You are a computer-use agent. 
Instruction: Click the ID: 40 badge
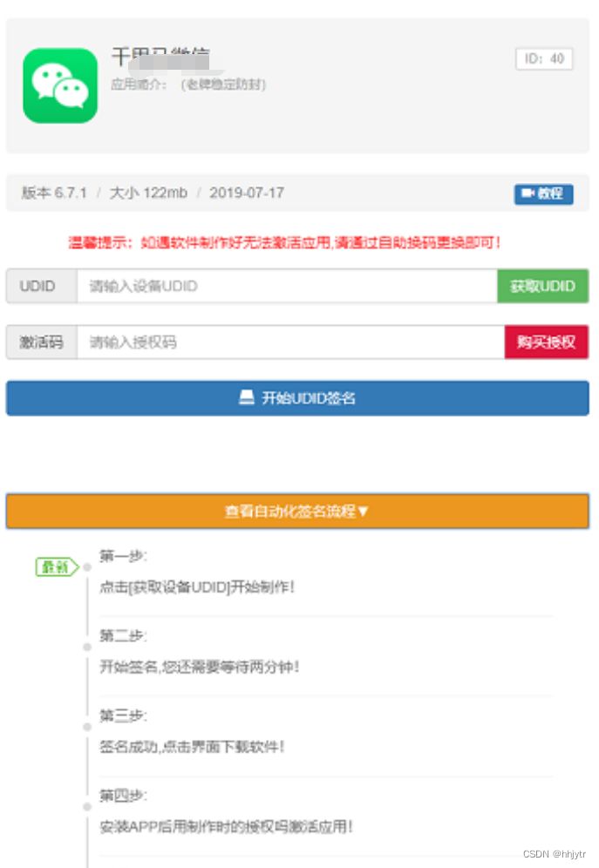coord(544,58)
